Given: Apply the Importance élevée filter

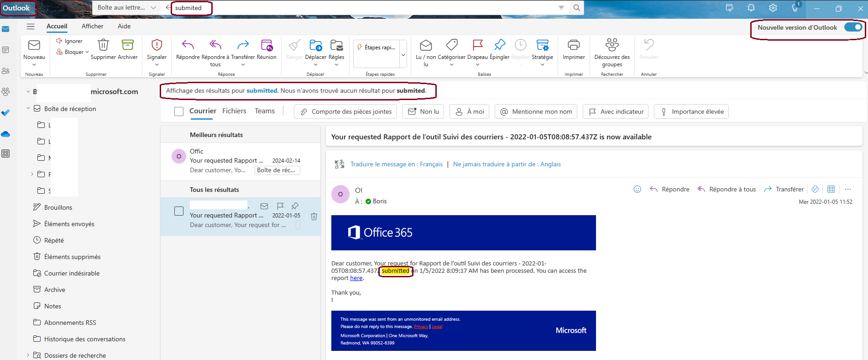Looking at the screenshot, I should click(691, 111).
